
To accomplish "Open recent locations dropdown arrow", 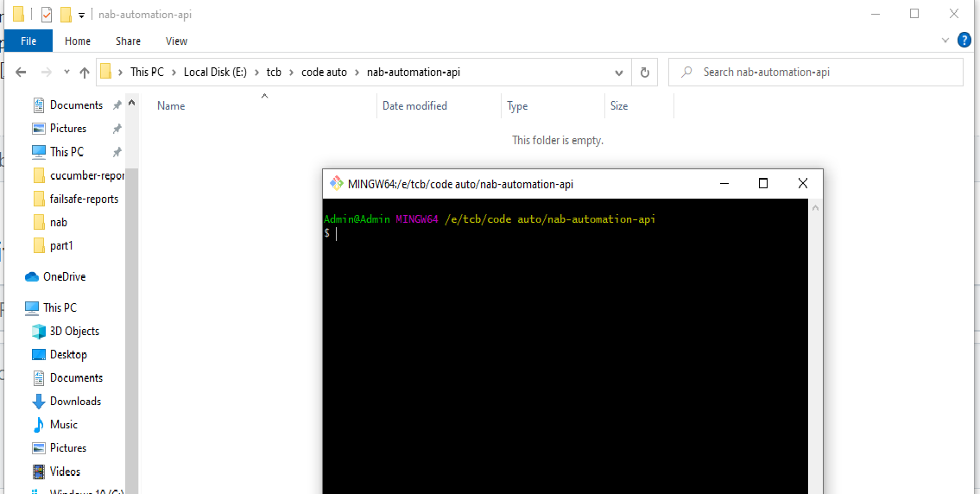I will (66, 73).
